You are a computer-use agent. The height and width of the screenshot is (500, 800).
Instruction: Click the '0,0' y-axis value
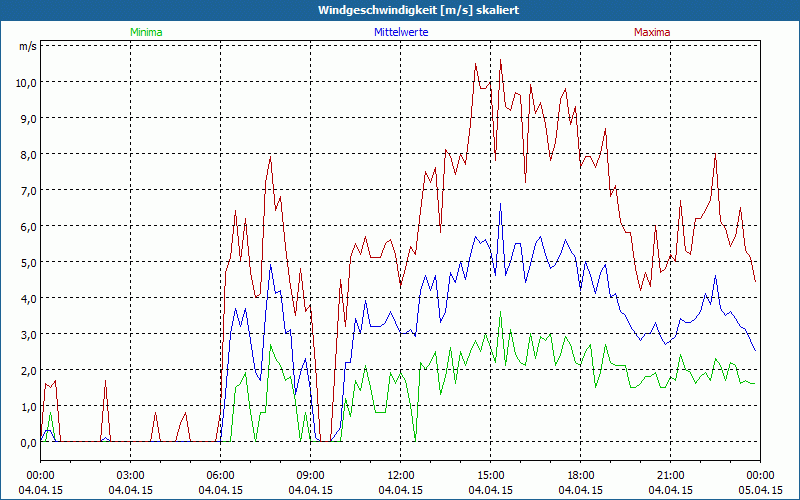[x=28, y=443]
